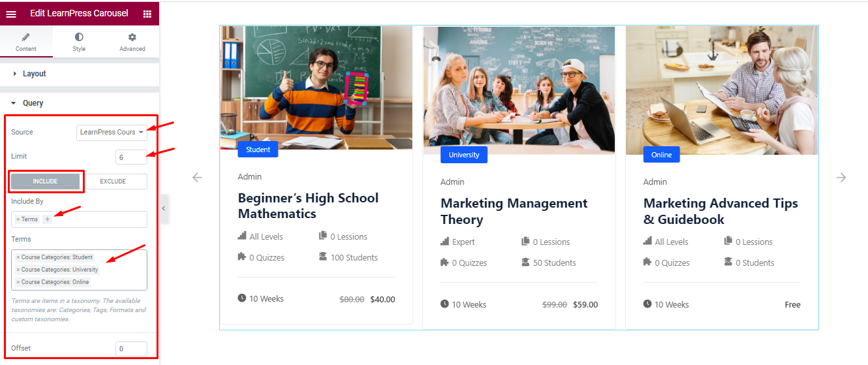Click the next carousel arrow

pos(841,177)
